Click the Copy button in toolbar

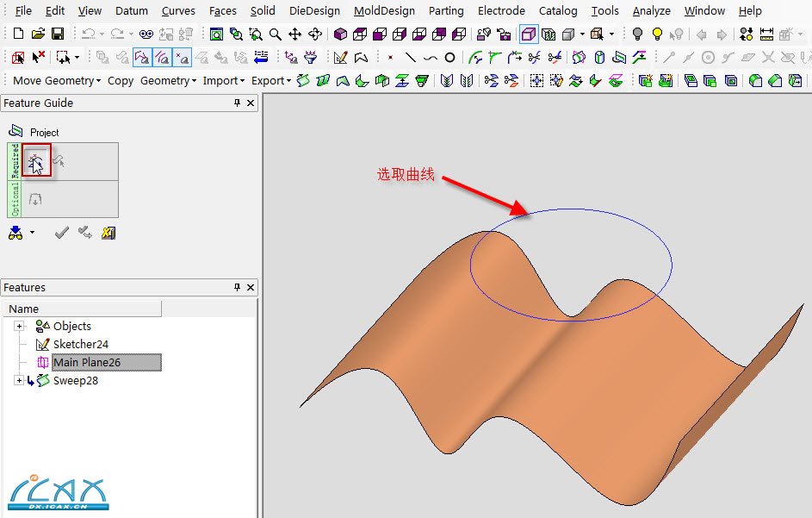(121, 80)
